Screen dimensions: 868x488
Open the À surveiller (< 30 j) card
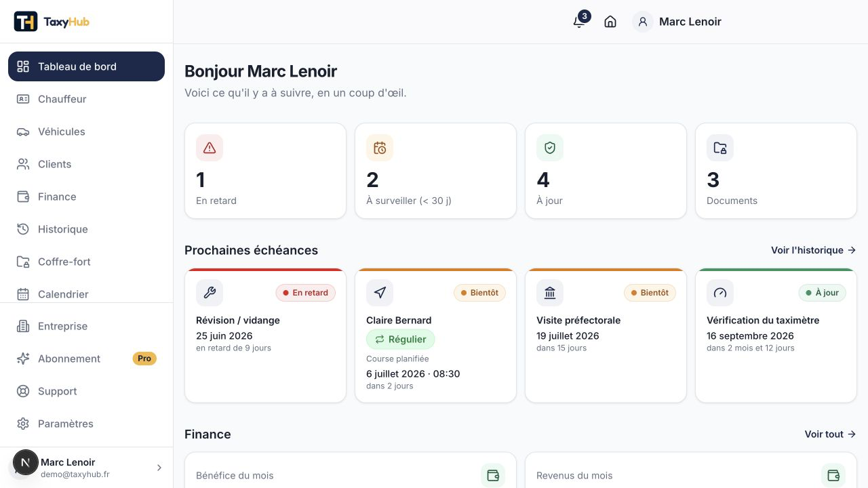[x=435, y=171]
